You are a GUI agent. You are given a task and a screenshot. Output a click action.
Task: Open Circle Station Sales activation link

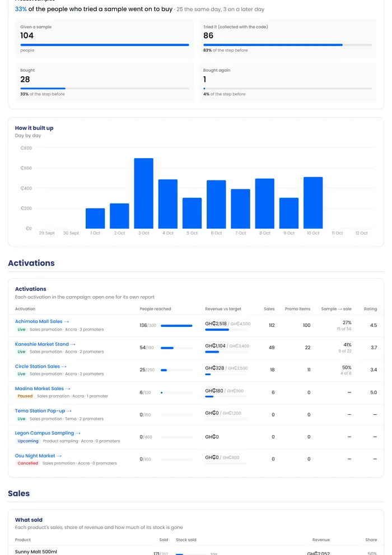[x=40, y=366]
